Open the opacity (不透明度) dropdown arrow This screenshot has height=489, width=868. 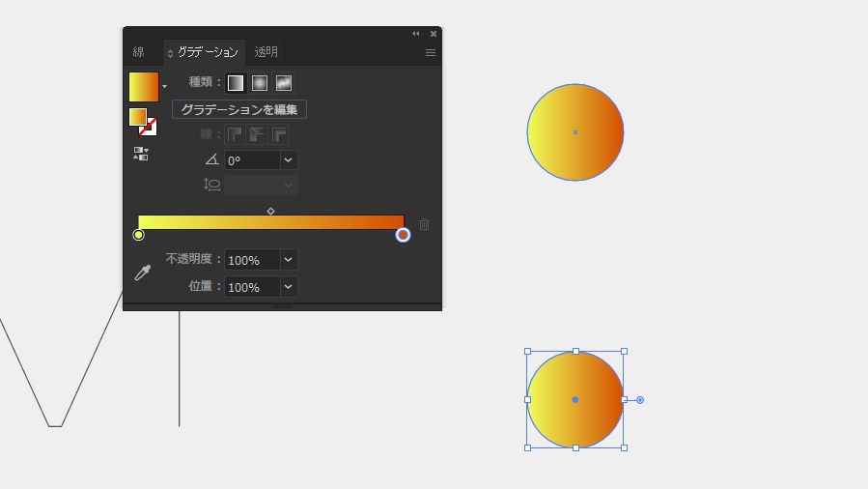289,260
